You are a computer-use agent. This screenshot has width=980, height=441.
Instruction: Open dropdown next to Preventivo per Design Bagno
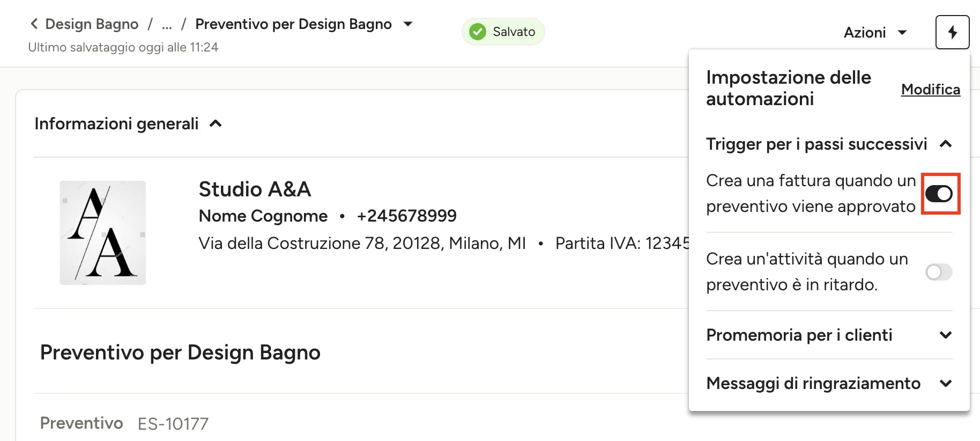click(408, 24)
